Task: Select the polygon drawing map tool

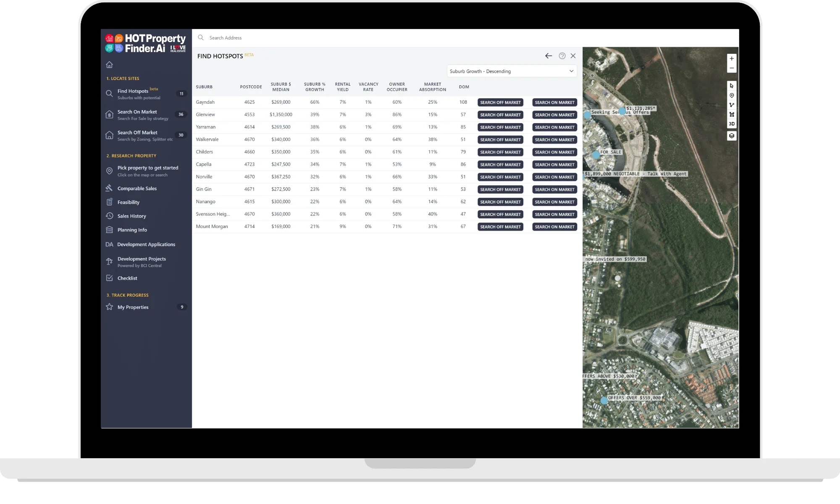Action: coord(732,114)
